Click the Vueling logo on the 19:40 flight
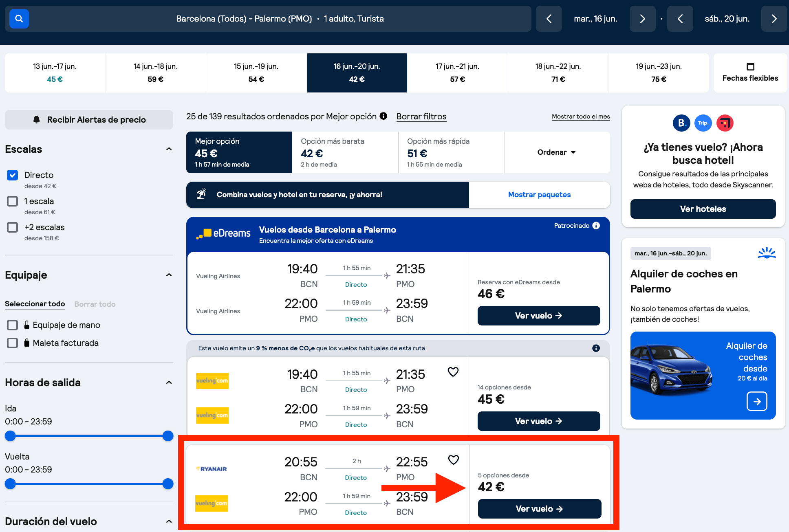This screenshot has height=532, width=789. click(212, 381)
